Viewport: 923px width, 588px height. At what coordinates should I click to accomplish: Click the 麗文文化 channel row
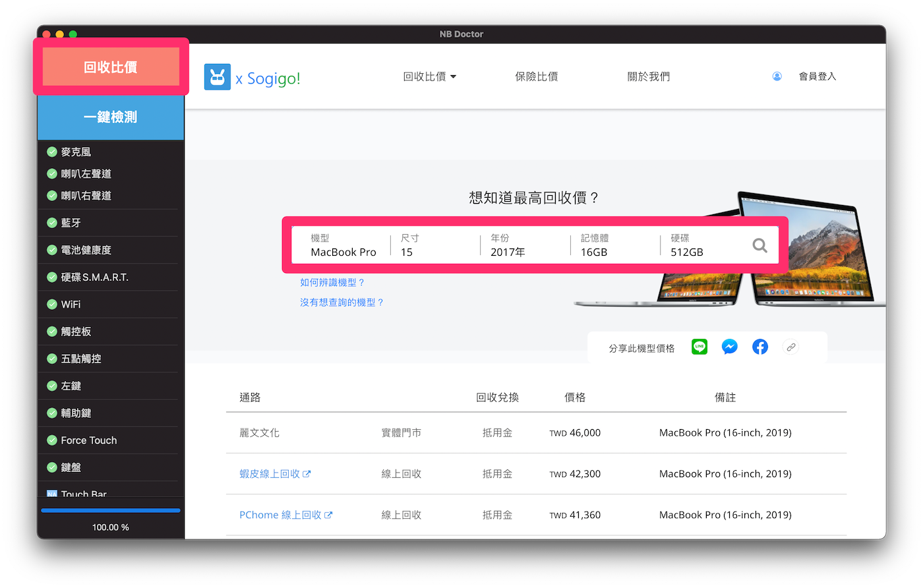tap(536, 433)
